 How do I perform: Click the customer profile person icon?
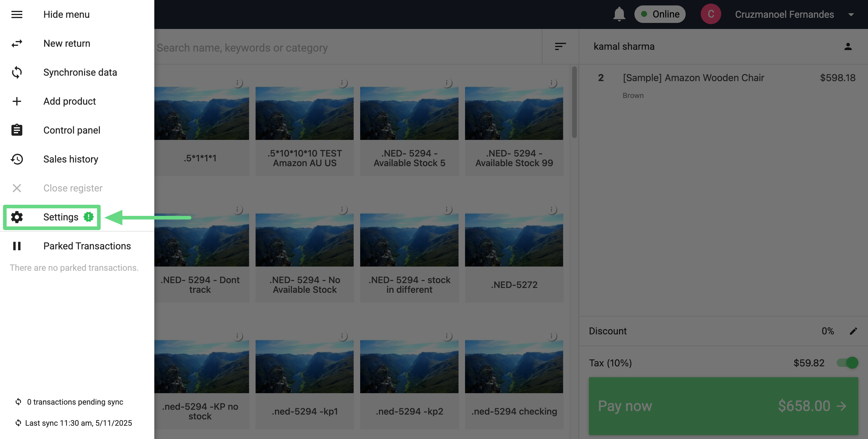pyautogui.click(x=848, y=46)
